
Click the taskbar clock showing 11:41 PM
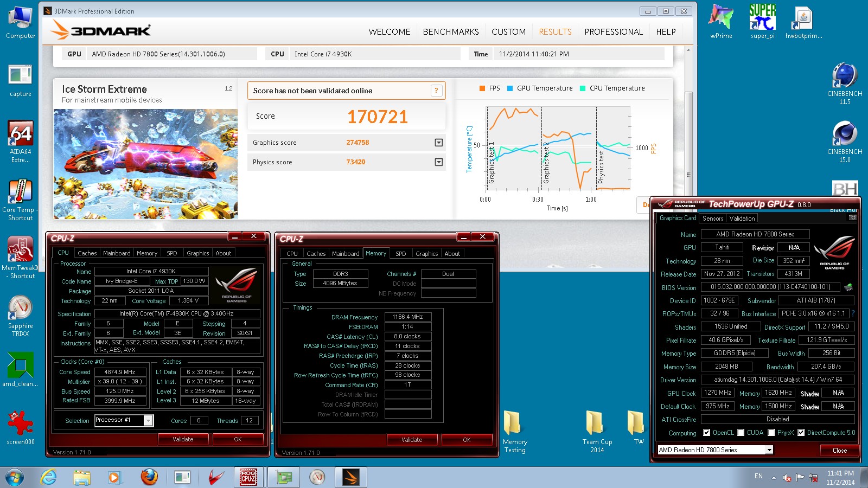pos(840,478)
